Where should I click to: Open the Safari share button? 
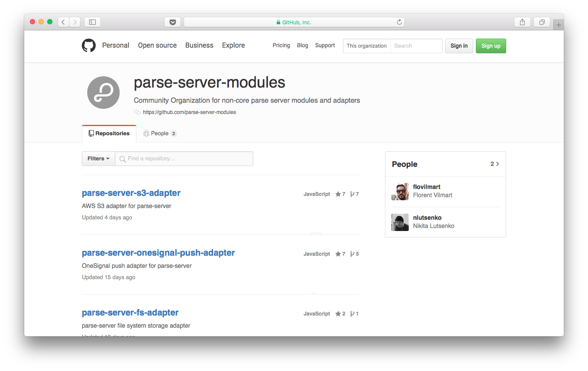point(523,22)
